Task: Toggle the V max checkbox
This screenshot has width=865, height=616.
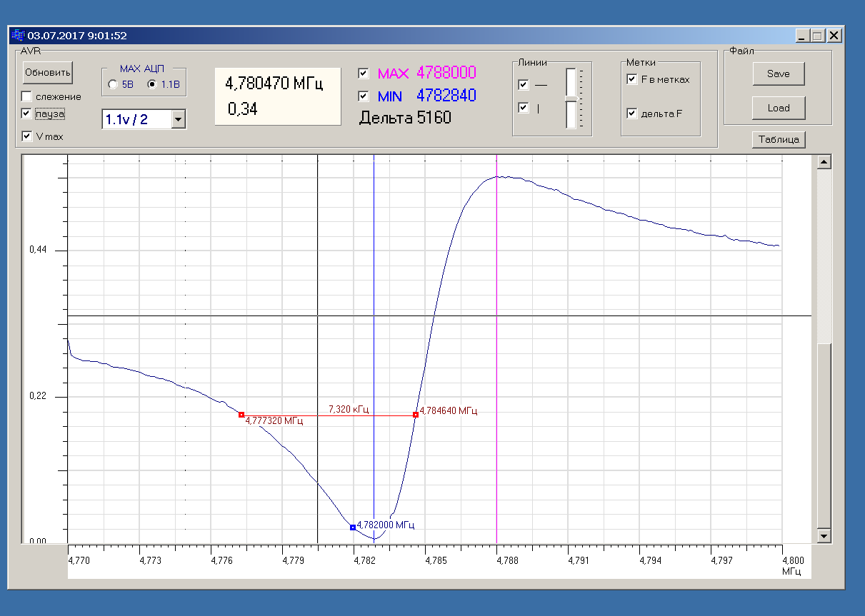Action: point(27,136)
